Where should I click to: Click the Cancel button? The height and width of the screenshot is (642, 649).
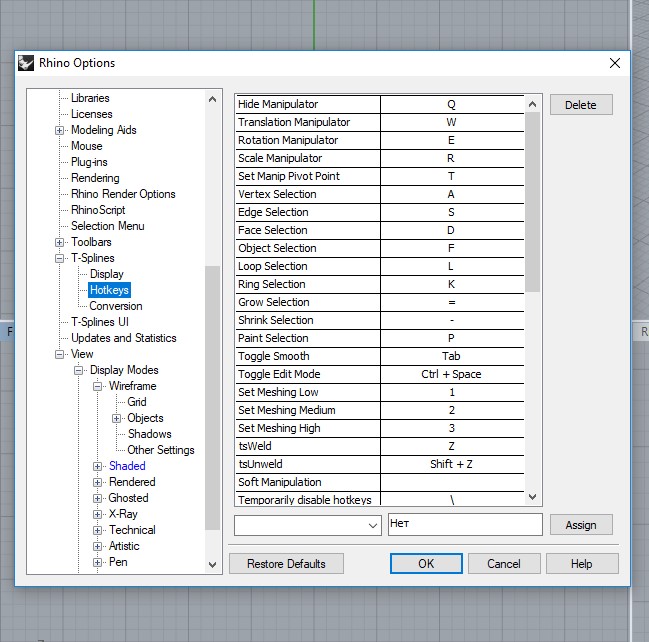(x=504, y=564)
